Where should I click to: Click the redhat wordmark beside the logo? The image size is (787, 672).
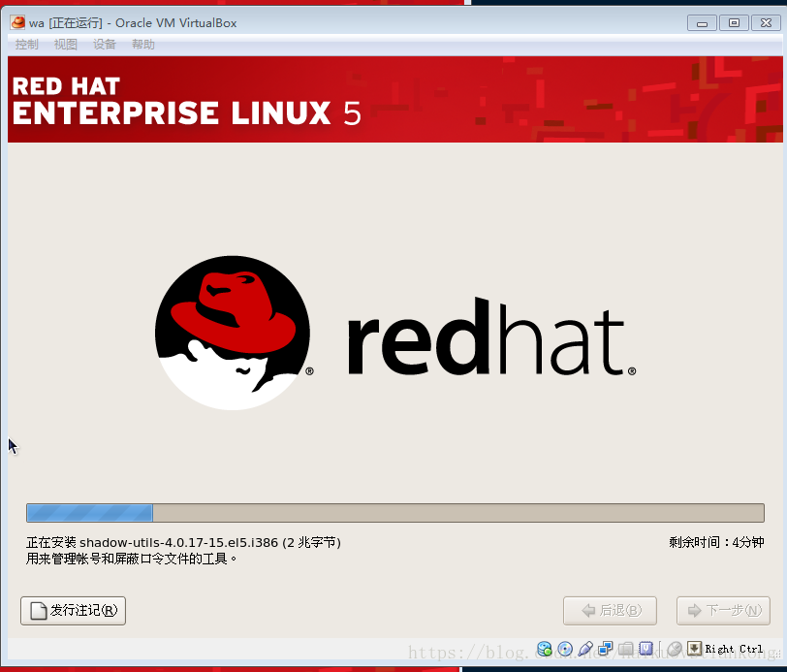492,336
